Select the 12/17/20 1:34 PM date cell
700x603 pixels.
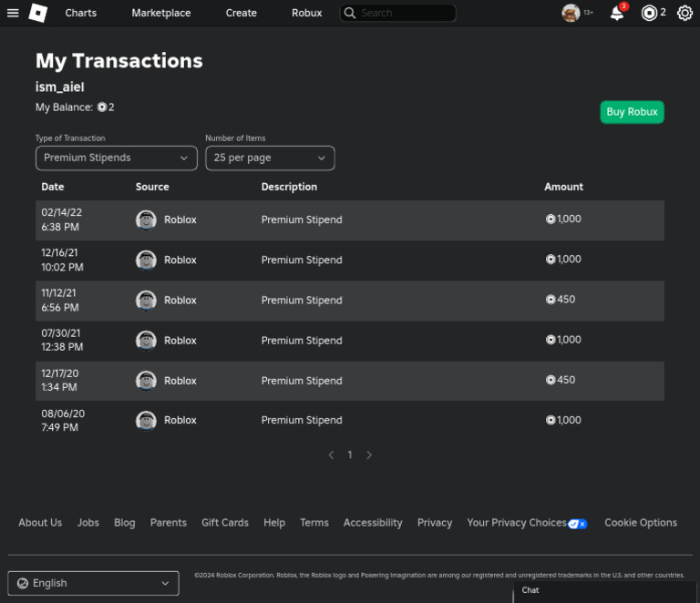[60, 381]
